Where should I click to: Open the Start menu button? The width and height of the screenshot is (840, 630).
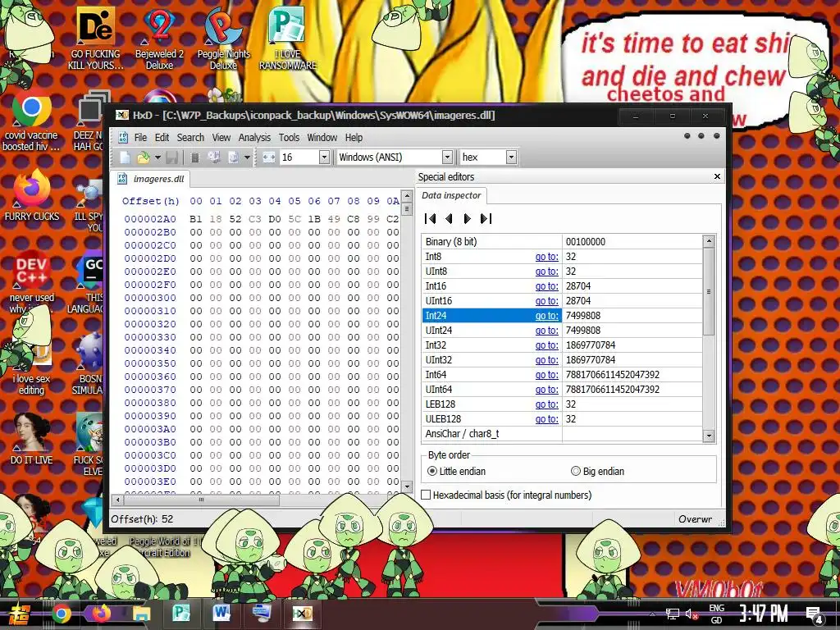click(x=20, y=614)
